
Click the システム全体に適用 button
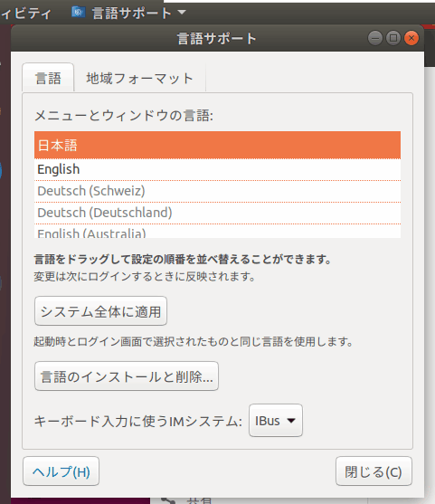(x=101, y=311)
